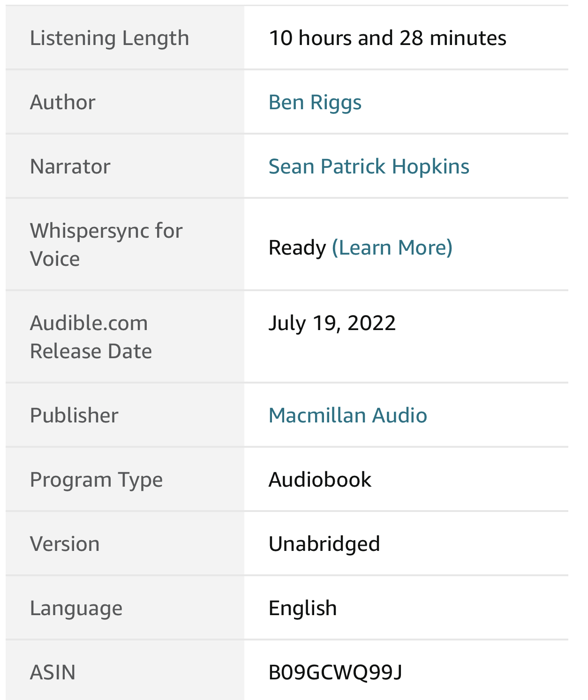Screen dimensions: 588x700
Task: Click the 10 hours and 28 minutes value
Action: (387, 38)
